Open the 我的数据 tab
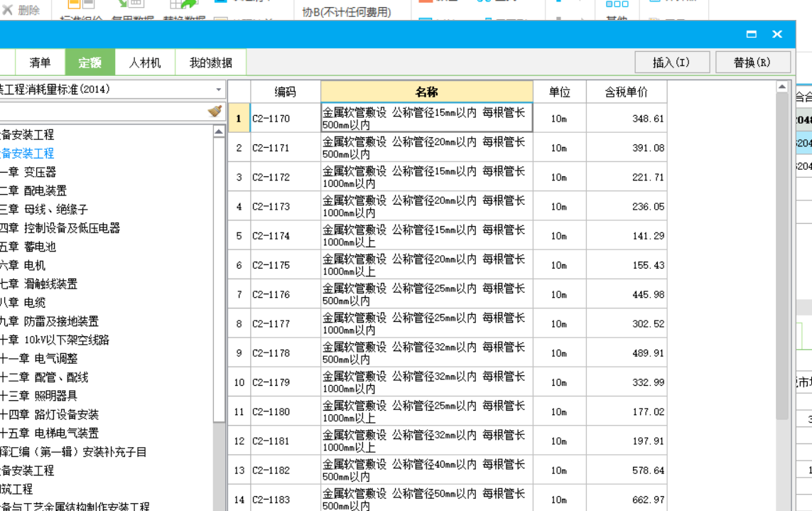Viewport: 812px width, 511px height. [x=210, y=62]
